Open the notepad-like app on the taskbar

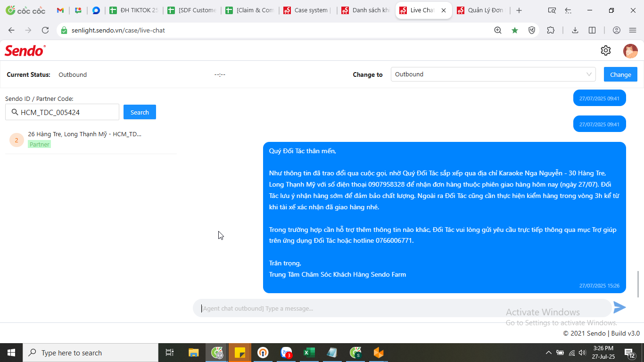pos(332,353)
